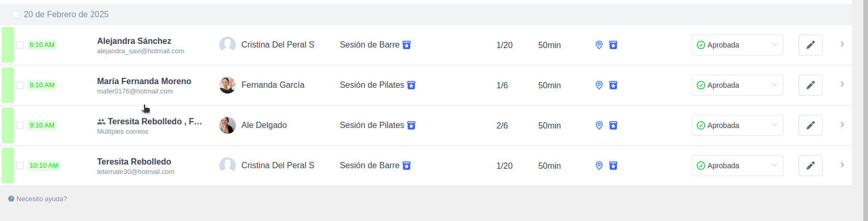Image resolution: width=868 pixels, height=221 pixels.
Task: Open the Aprobada status dropdown for Alejandra Sánchez
Action: click(x=737, y=45)
